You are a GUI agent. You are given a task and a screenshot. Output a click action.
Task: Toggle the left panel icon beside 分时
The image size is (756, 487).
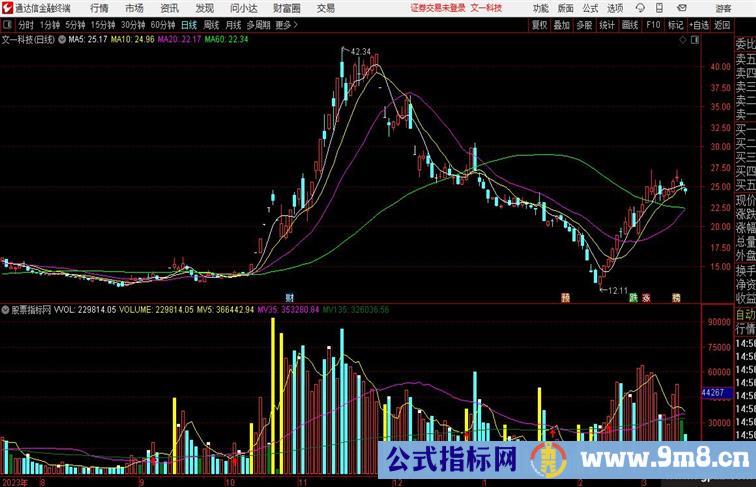click(x=7, y=25)
